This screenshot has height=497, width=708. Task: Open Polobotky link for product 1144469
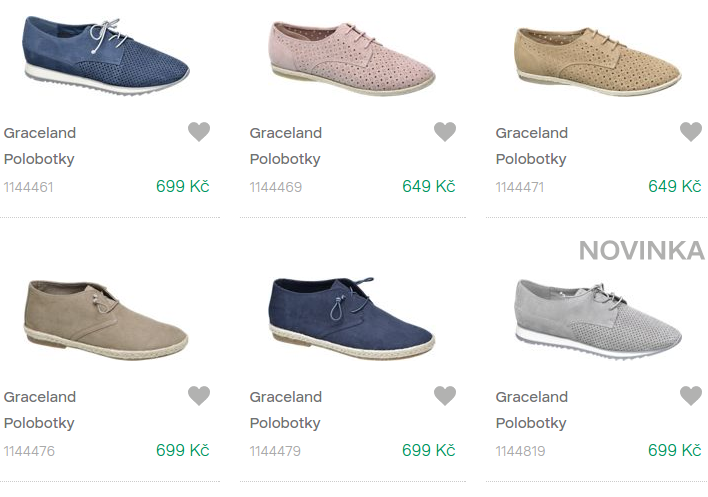pos(285,159)
